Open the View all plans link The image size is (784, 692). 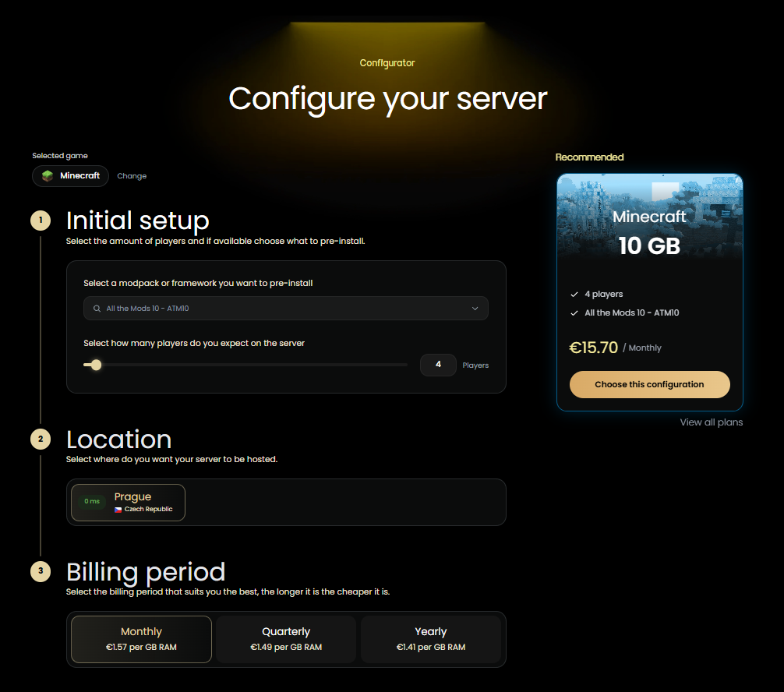coord(711,422)
